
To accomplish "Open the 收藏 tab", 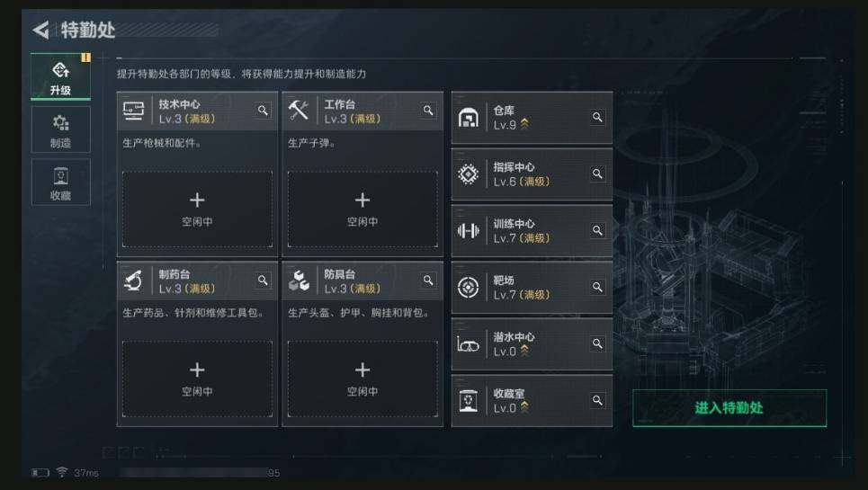I will tap(60, 182).
